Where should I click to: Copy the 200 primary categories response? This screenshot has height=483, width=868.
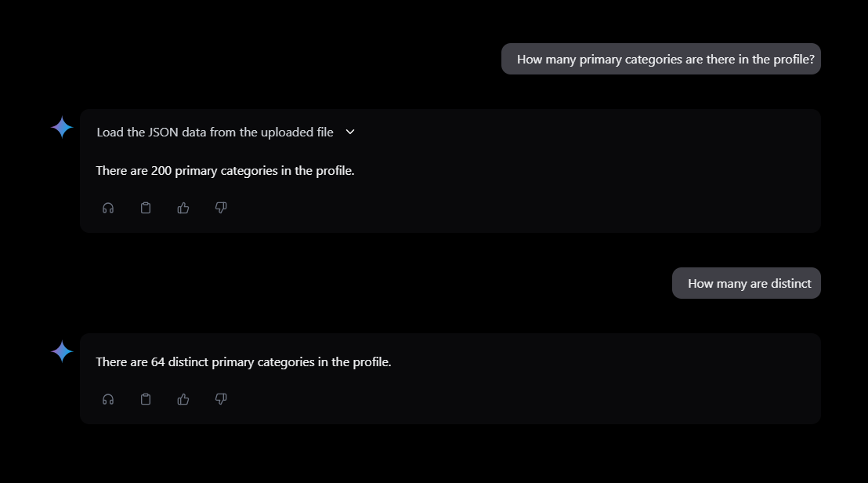click(x=146, y=208)
